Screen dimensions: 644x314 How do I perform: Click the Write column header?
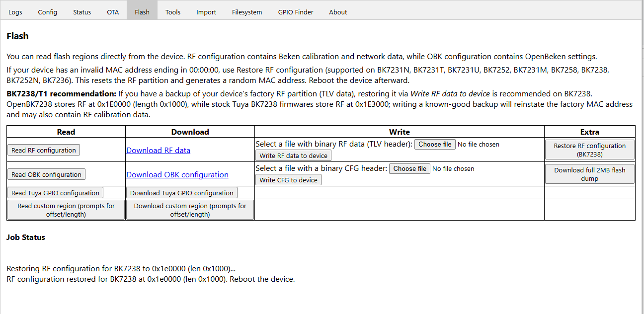point(400,132)
